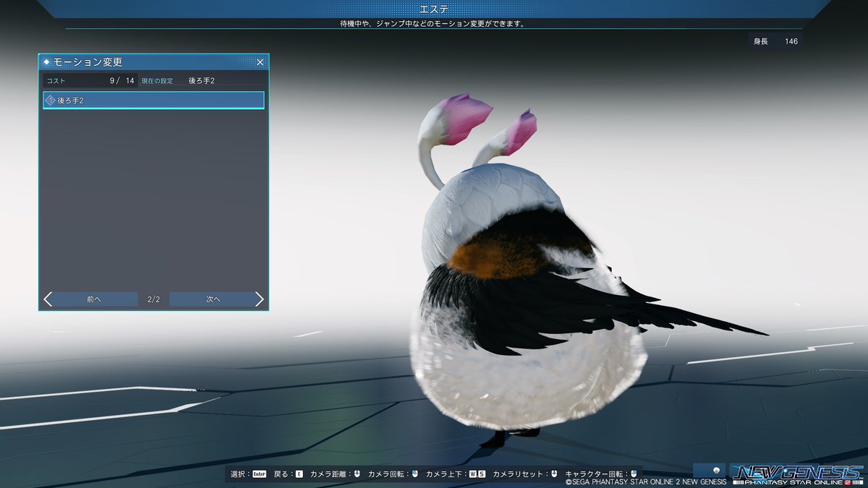Close the モーション変更 panel
The image size is (868, 488).
pyautogui.click(x=260, y=62)
